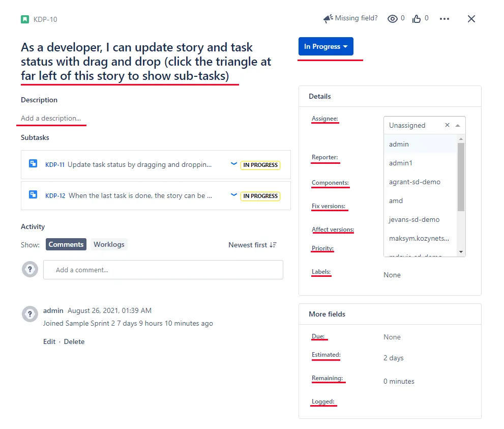Click the KDP-12 subtask type icon
The image size is (504, 429).
click(x=33, y=194)
